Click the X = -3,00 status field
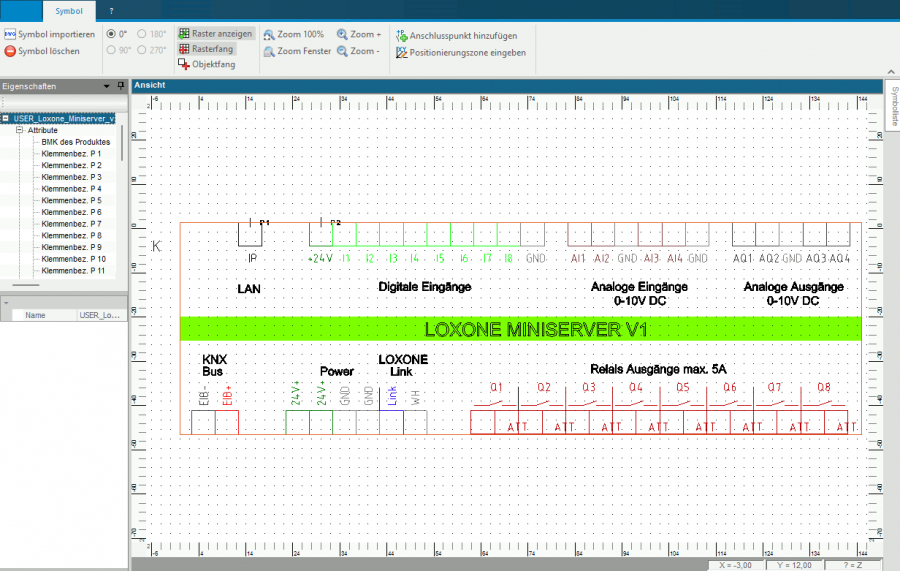 pyautogui.click(x=735, y=565)
